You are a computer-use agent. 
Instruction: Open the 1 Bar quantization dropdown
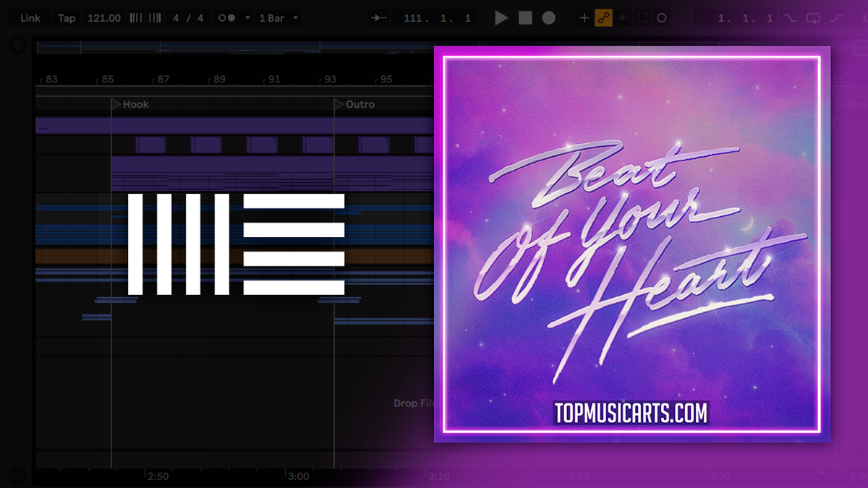[x=278, y=18]
